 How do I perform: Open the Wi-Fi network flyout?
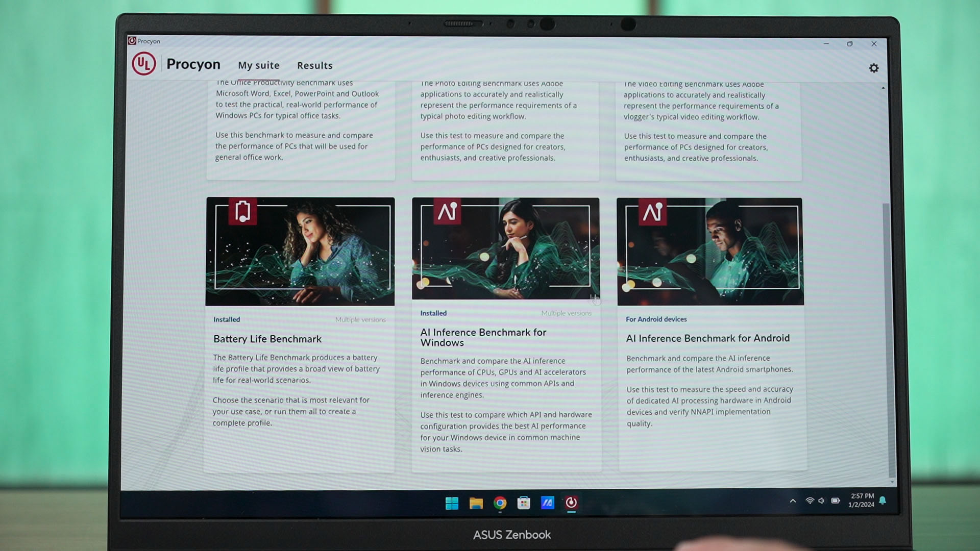[810, 501]
